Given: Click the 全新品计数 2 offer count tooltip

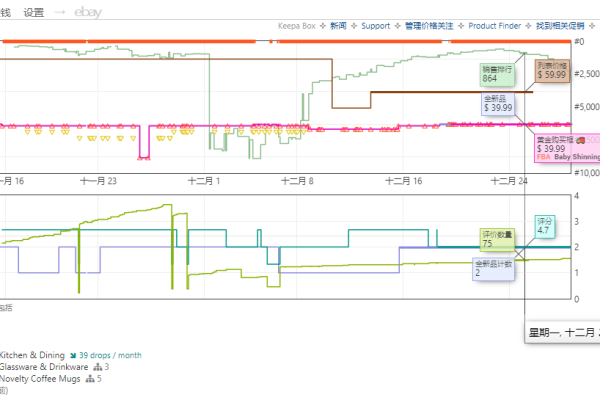Looking at the screenshot, I should (x=493, y=269).
